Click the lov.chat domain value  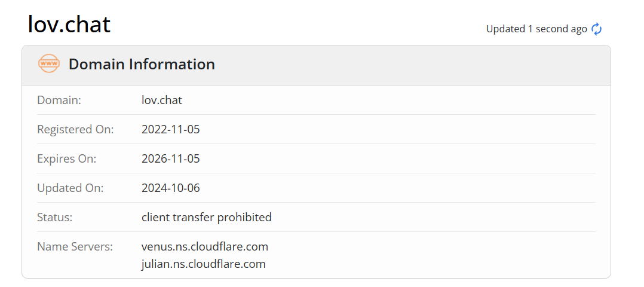click(162, 100)
